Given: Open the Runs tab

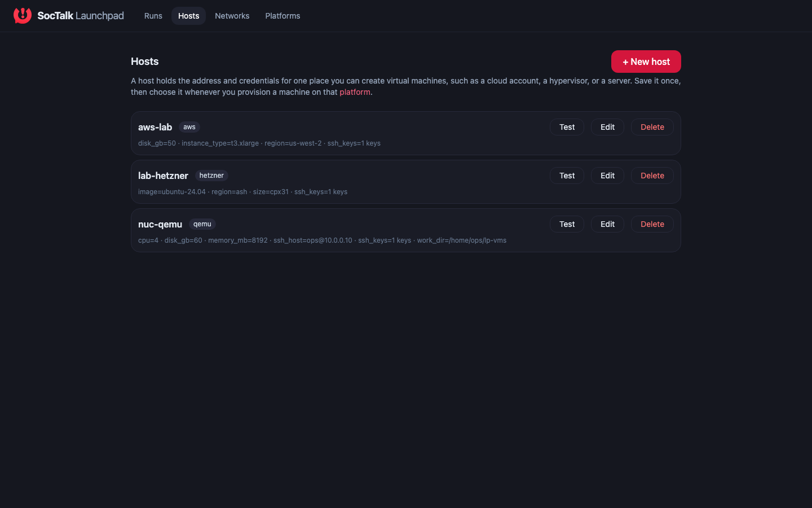Looking at the screenshot, I should pyautogui.click(x=153, y=16).
